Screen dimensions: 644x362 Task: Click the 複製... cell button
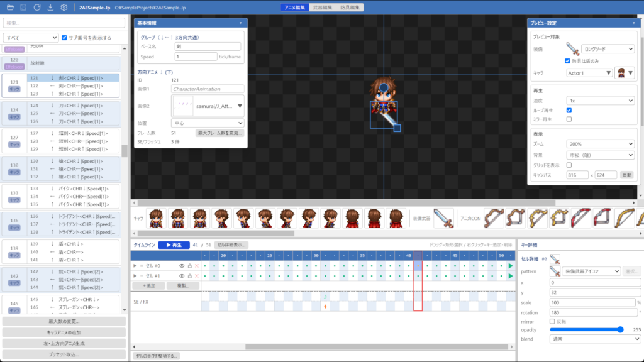(x=183, y=286)
